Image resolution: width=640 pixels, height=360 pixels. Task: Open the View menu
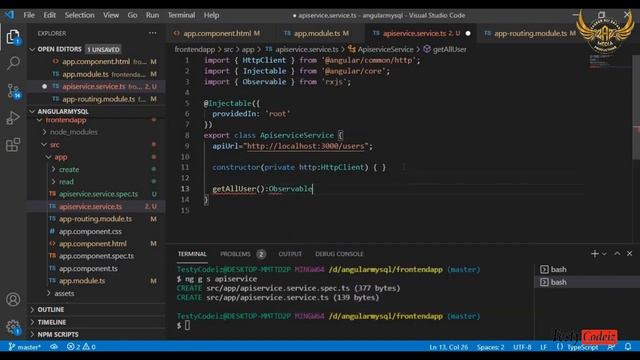(111, 15)
